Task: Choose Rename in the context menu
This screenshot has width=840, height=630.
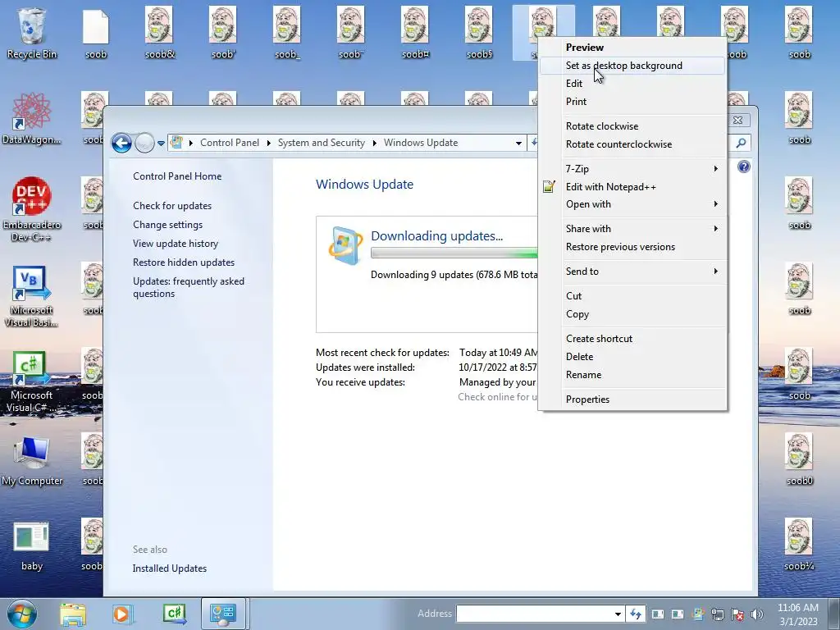Action: click(632, 375)
